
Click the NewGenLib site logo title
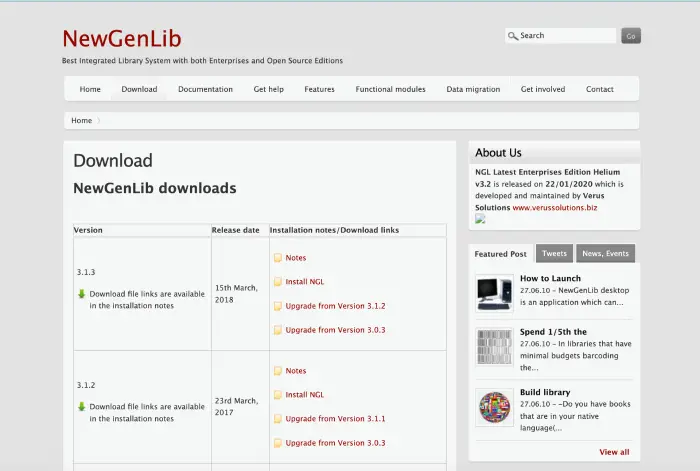coord(122,38)
